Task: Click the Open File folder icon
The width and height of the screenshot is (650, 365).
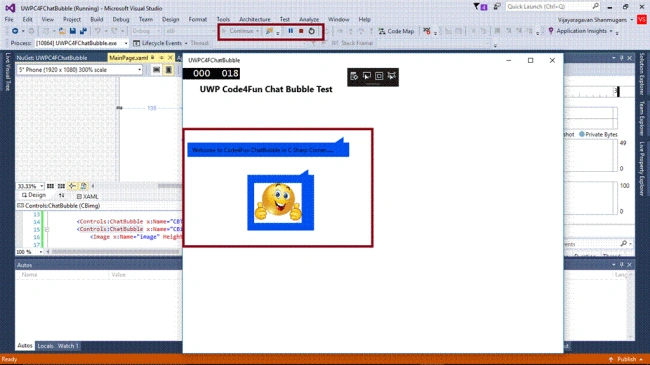Action: coord(62,31)
